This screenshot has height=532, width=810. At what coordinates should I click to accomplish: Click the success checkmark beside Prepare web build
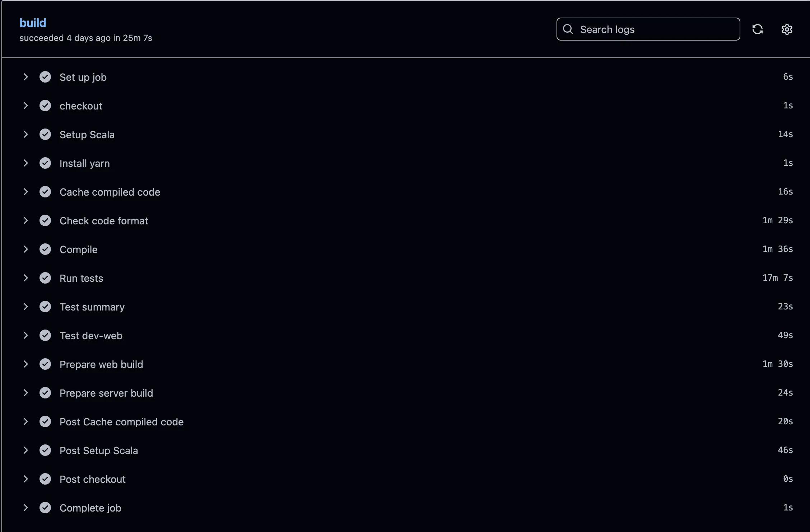[45, 364]
